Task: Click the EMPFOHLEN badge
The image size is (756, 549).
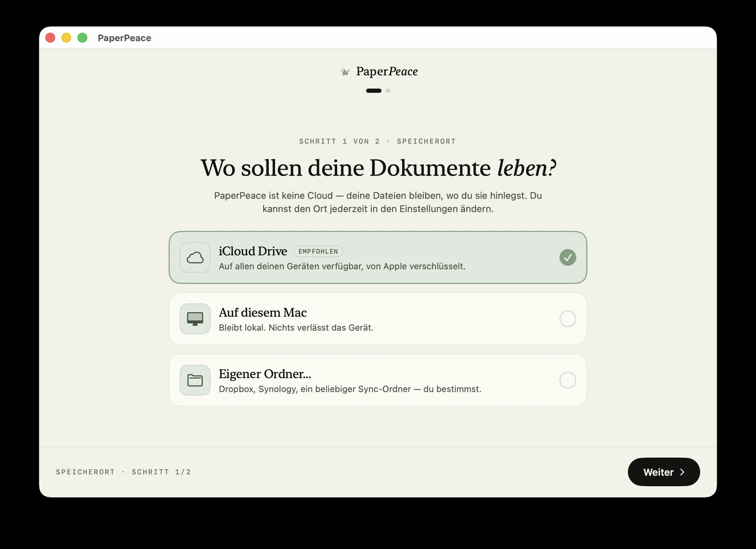Action: (x=318, y=251)
